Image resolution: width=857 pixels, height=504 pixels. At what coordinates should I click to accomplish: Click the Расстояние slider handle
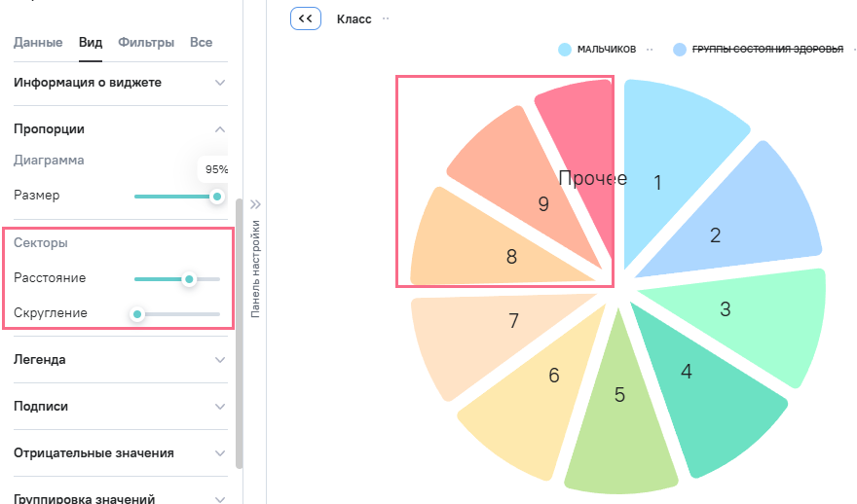(189, 278)
